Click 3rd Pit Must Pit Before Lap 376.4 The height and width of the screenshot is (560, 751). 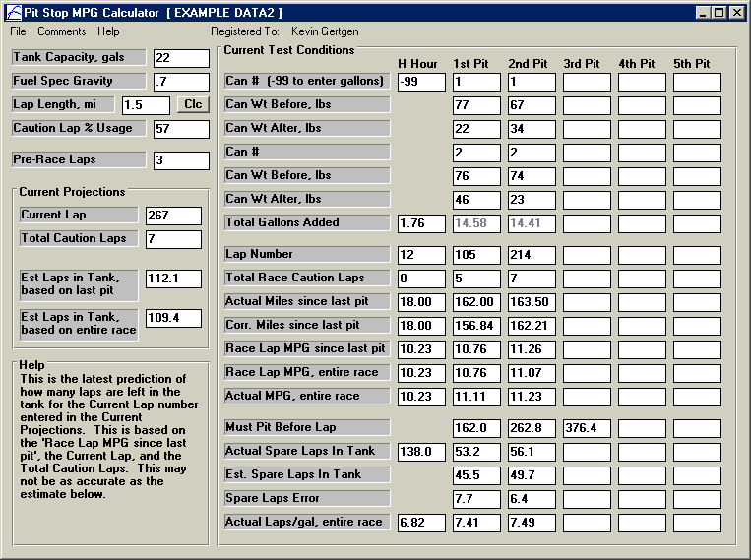[x=587, y=428]
